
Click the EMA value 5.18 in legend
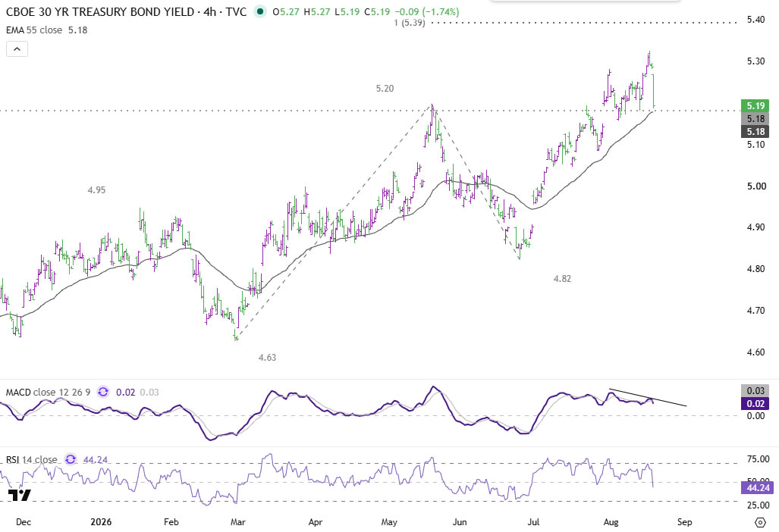(x=77, y=30)
